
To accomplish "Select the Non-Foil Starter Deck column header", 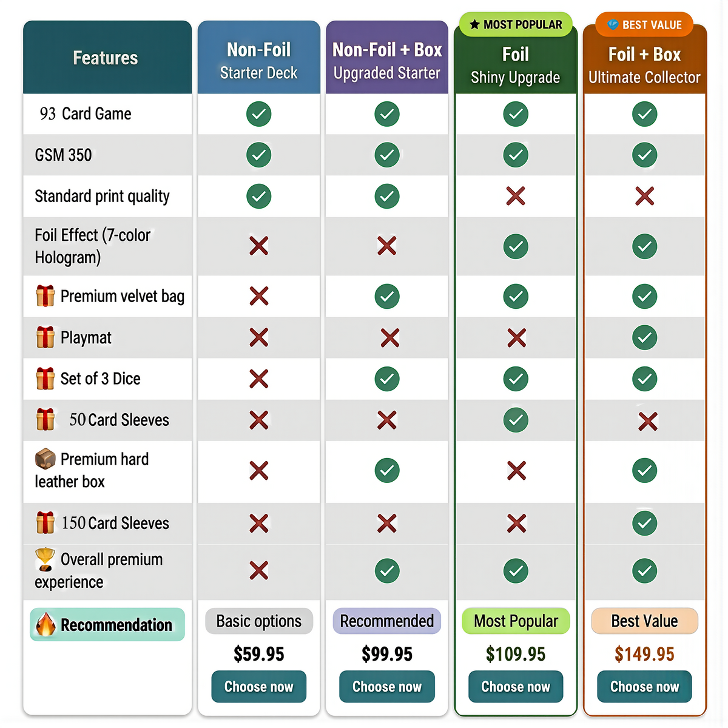I will [x=259, y=59].
